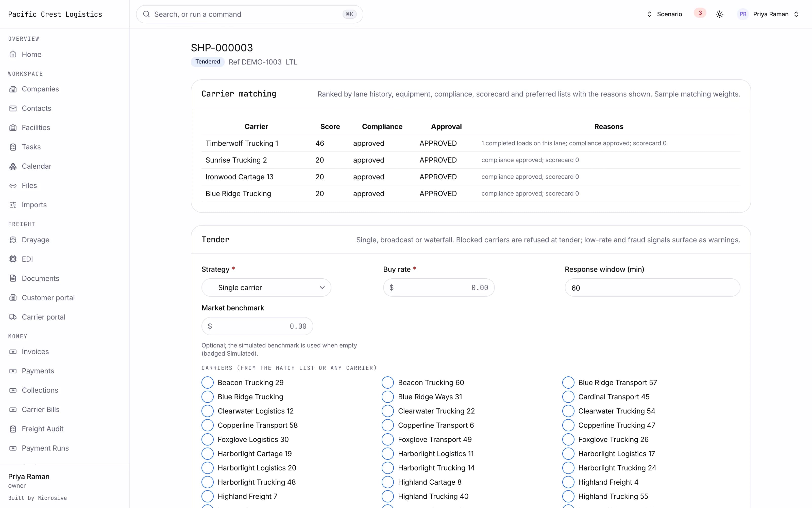
Task: Click the Pacific Crest Logistics title
Action: (55, 14)
